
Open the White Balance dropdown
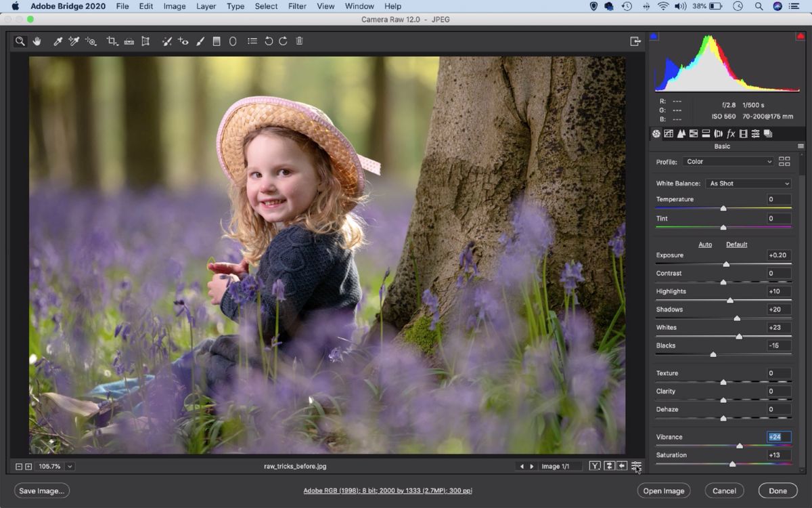747,183
